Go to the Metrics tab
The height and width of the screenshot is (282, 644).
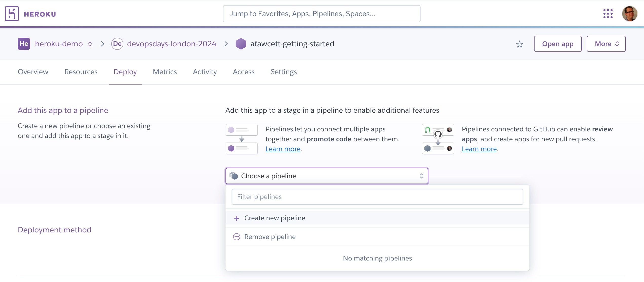165,72
